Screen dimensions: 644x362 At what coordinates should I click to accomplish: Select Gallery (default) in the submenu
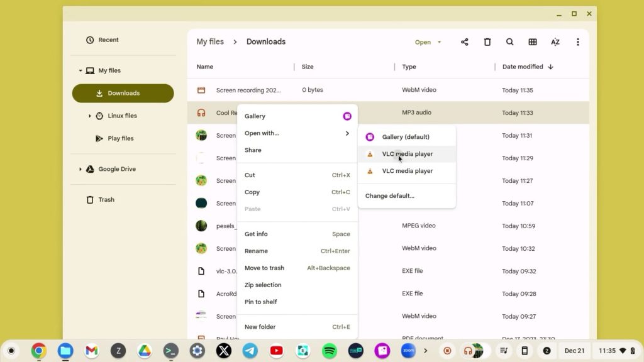407,137
